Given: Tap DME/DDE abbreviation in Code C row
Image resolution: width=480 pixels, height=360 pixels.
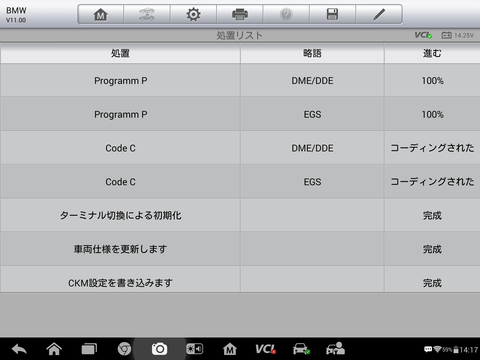Looking at the screenshot, I should click(x=312, y=148).
